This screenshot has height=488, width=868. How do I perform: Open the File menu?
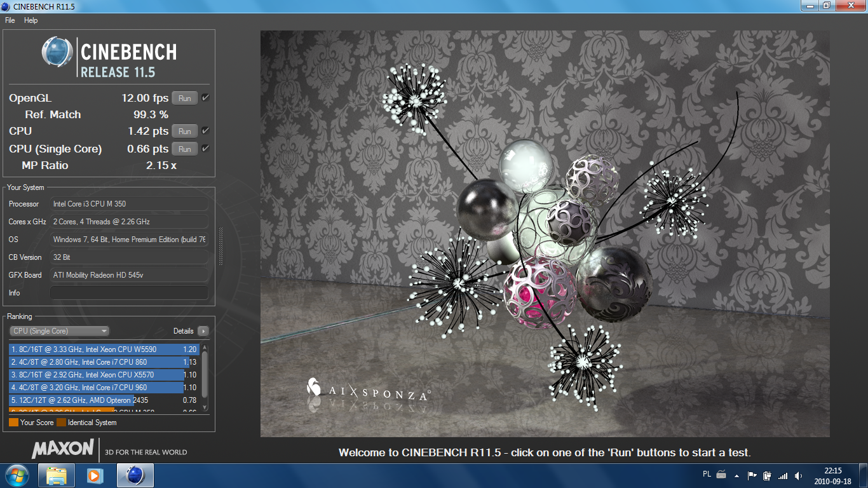pyautogui.click(x=10, y=20)
